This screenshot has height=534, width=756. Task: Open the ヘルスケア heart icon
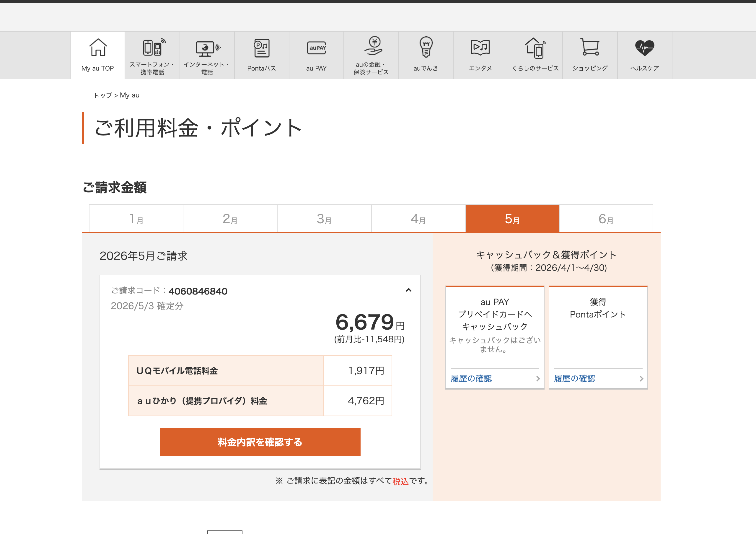[x=644, y=48]
